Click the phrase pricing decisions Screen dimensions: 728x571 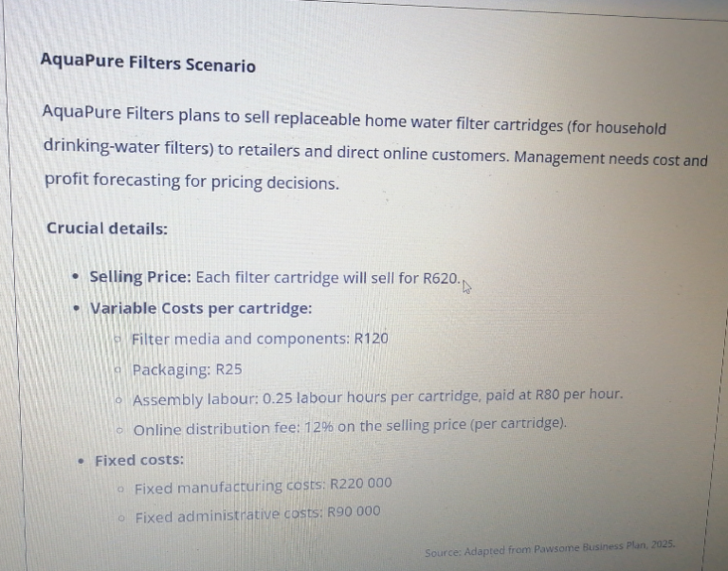(x=275, y=183)
